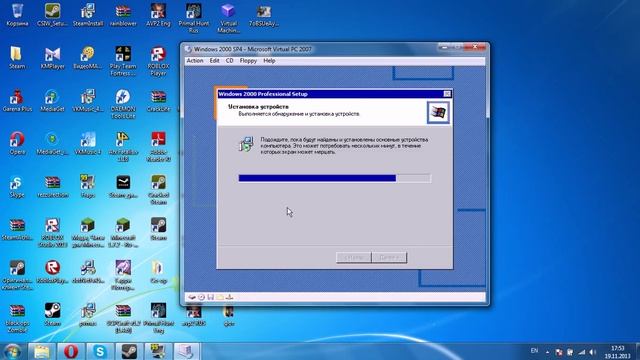Select the Opera shortcut on the desktop

click(x=17, y=144)
